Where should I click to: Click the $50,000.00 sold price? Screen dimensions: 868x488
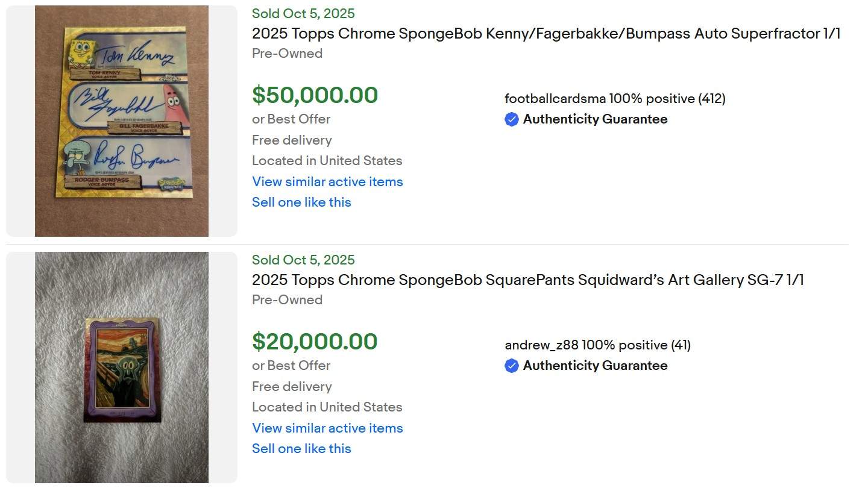pos(315,95)
